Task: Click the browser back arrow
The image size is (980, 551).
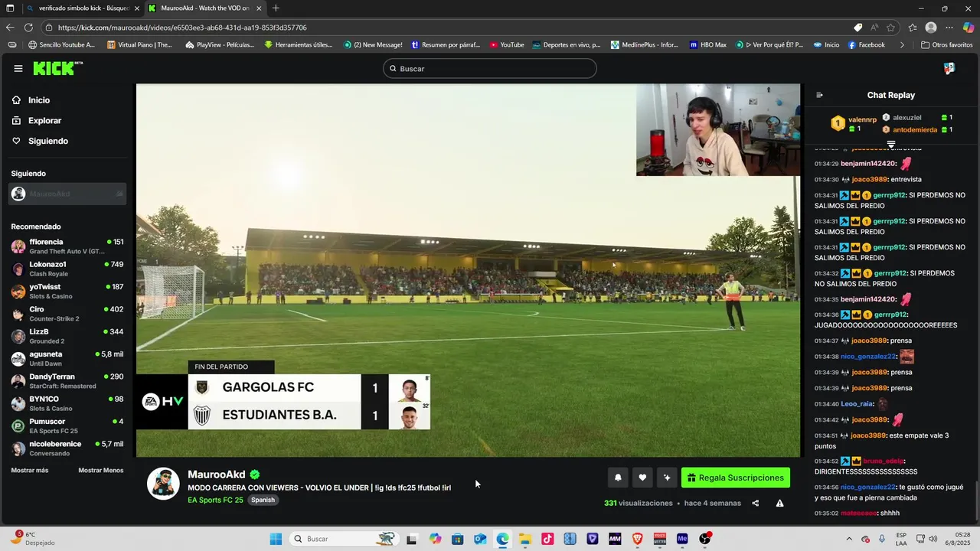Action: (x=10, y=28)
